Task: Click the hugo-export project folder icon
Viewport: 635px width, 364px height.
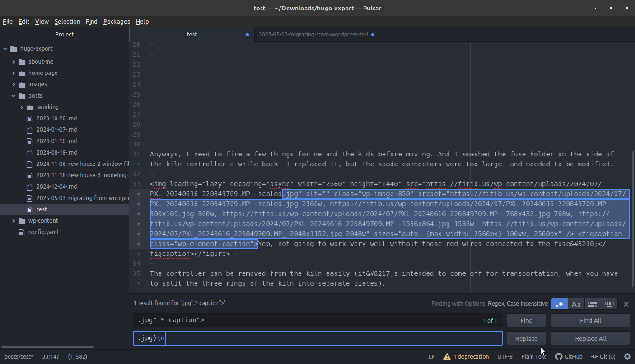Action: click(13, 49)
